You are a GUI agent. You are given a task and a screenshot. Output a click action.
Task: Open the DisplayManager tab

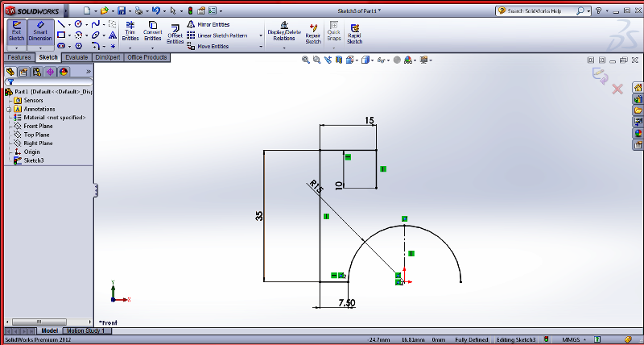(64, 72)
